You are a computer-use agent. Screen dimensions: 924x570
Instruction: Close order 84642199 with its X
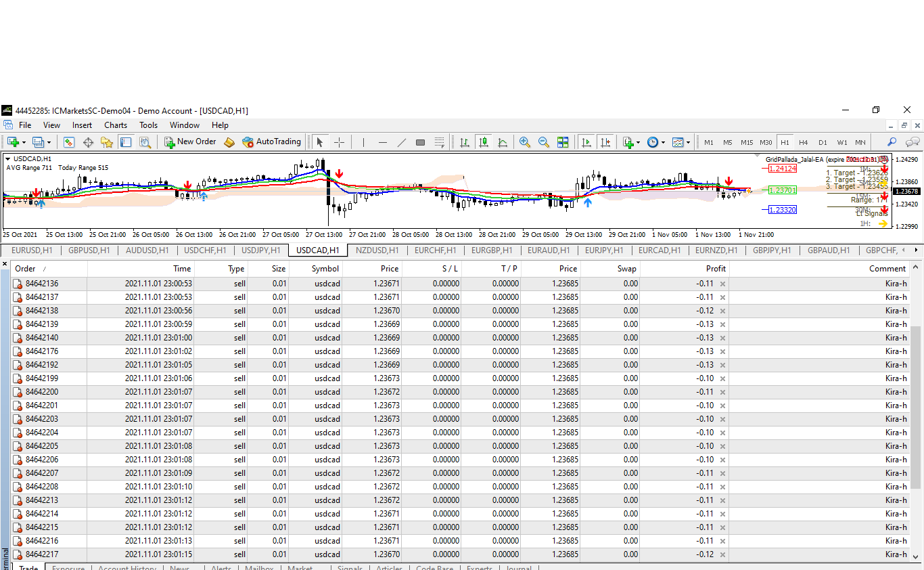click(722, 378)
